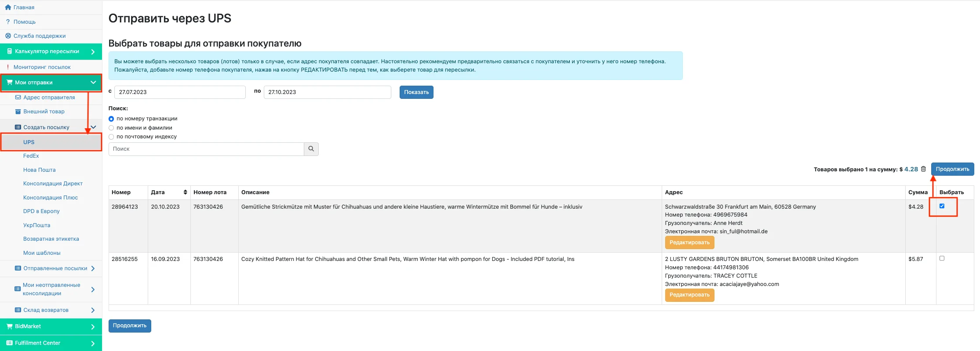Screen dimensions: 980x351
Task: Check the checkbox for order 28516255
Action: (942, 258)
